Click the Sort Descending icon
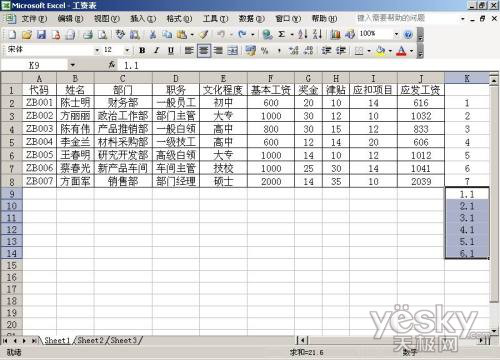Screen dimensions: 500x360 (x=317, y=34)
